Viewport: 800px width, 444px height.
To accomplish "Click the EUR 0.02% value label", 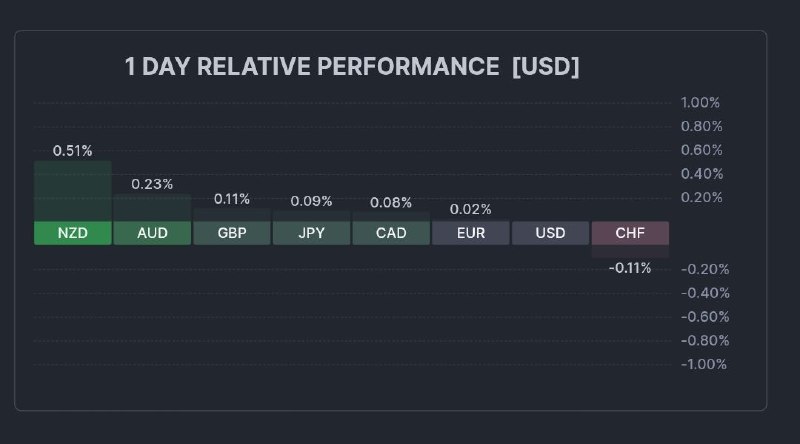I will point(471,209).
